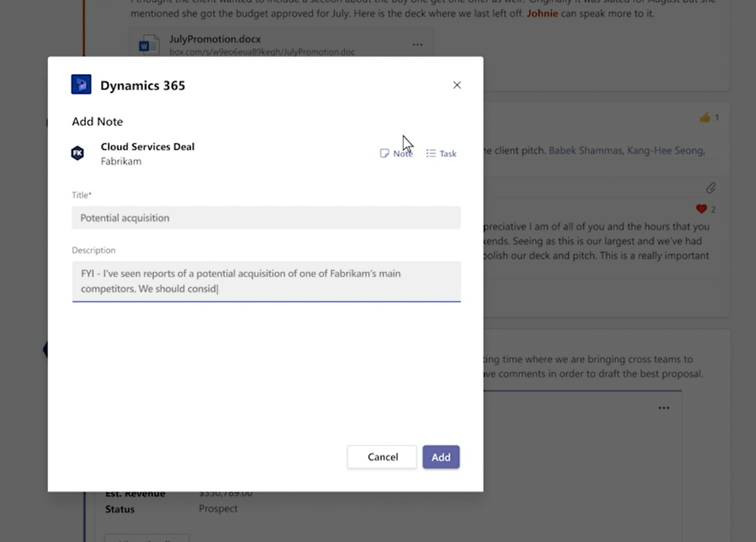The width and height of the screenshot is (756, 542).
Task: Click the Word document icon for JulyPromotion
Action: 149,45
